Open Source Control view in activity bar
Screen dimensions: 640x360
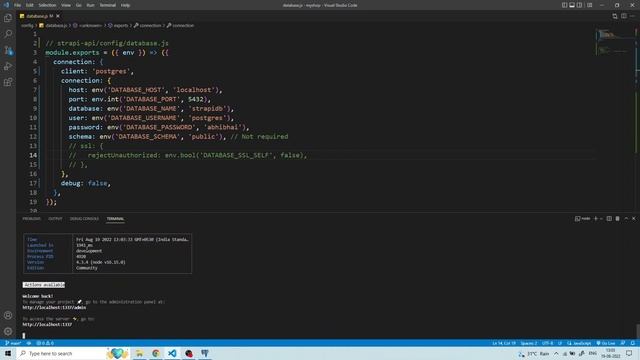(8, 50)
